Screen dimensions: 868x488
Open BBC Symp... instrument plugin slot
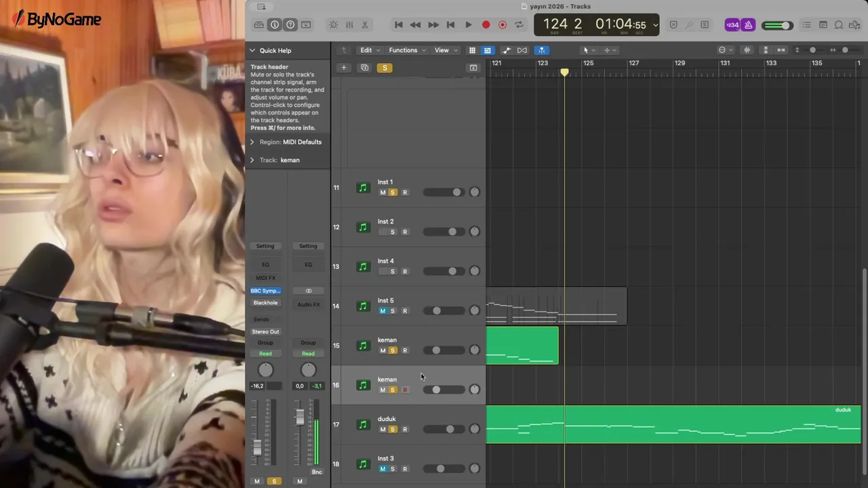coord(265,291)
